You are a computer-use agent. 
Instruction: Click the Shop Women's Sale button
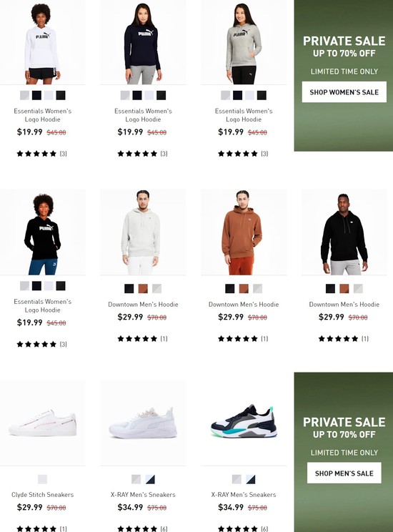pos(344,92)
